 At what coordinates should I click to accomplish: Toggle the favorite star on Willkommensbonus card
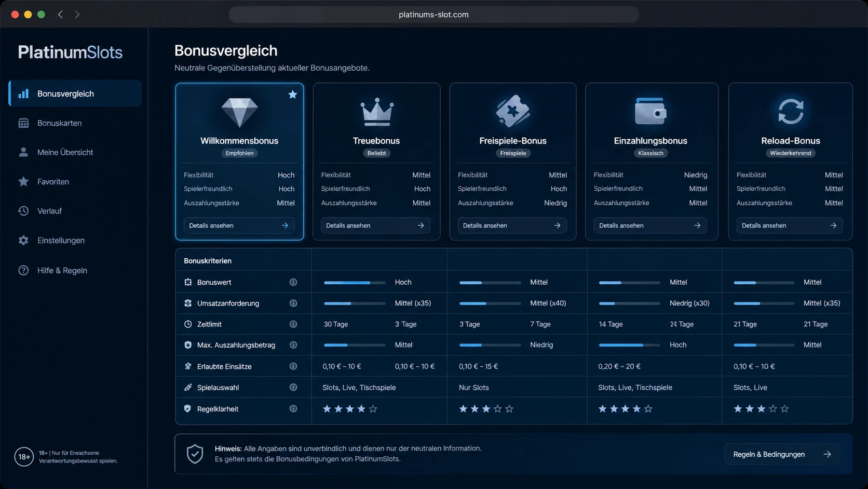(293, 95)
